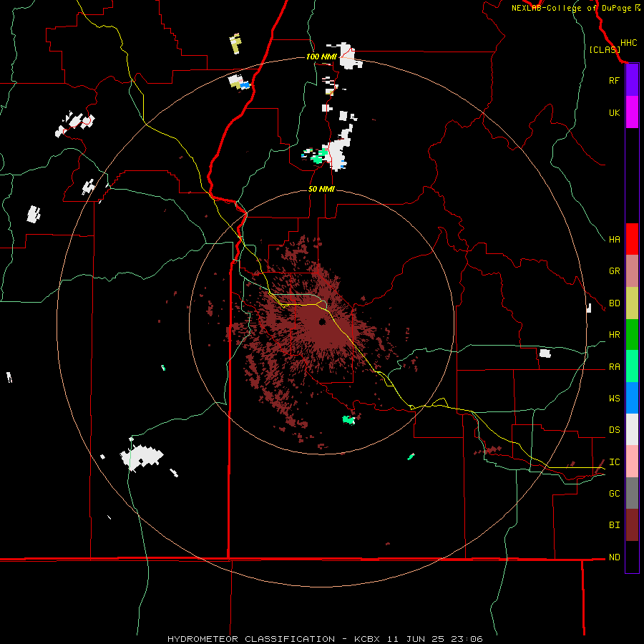The image size is (644, 644).
Task: Click the blue WS legend color swatch
Action: [632, 398]
